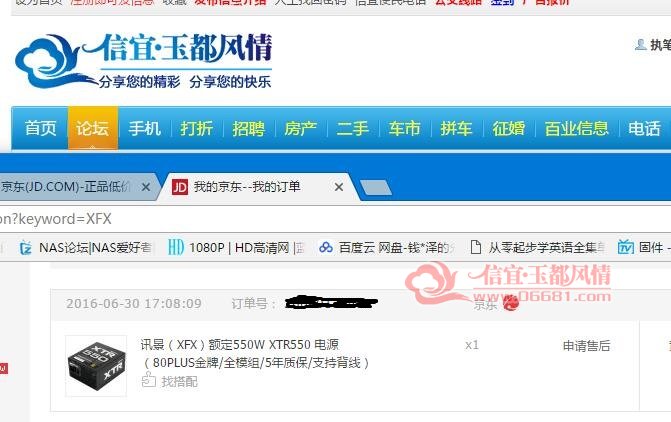Screen dimensions: 671x422
Task: Open the 打折 nav item
Action: (x=196, y=128)
